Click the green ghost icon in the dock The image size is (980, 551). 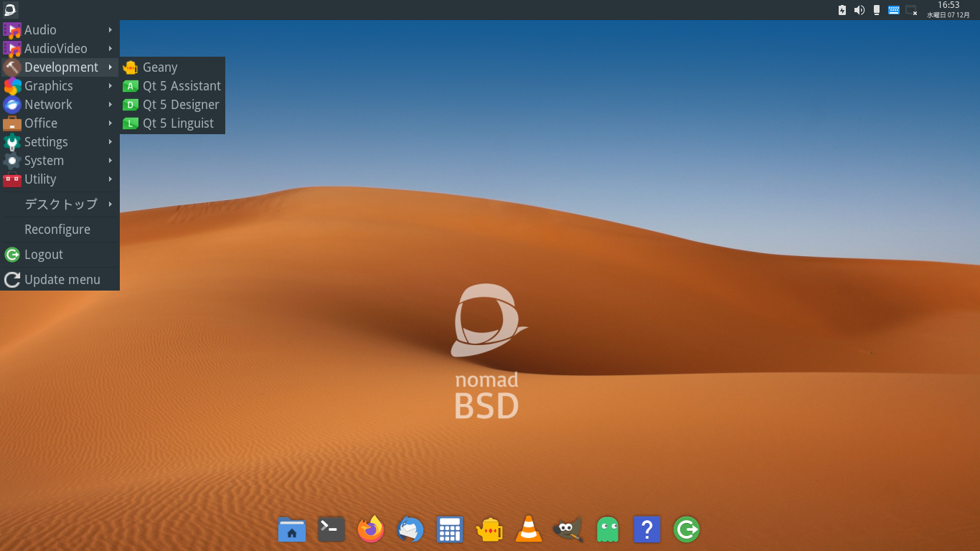point(608,529)
